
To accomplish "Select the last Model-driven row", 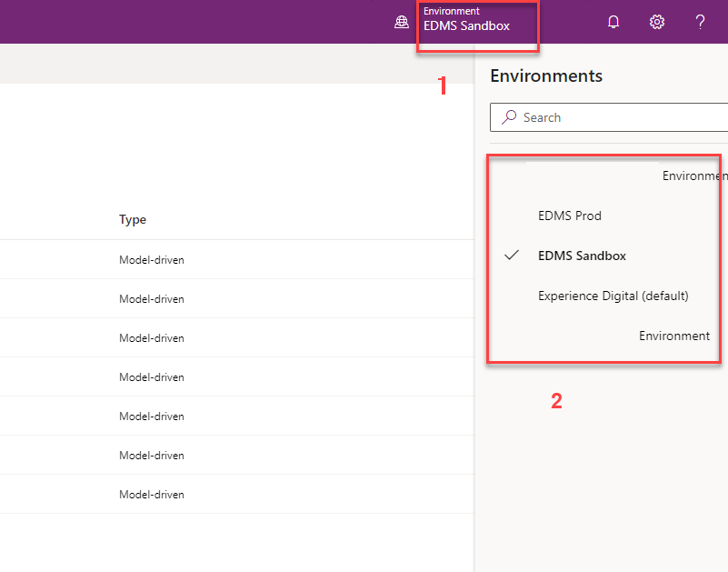I will pos(151,495).
